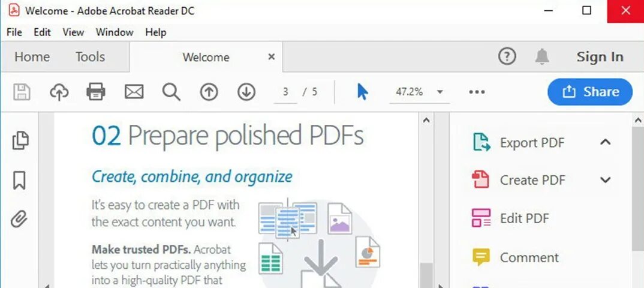Print the document using the printer icon

click(96, 92)
